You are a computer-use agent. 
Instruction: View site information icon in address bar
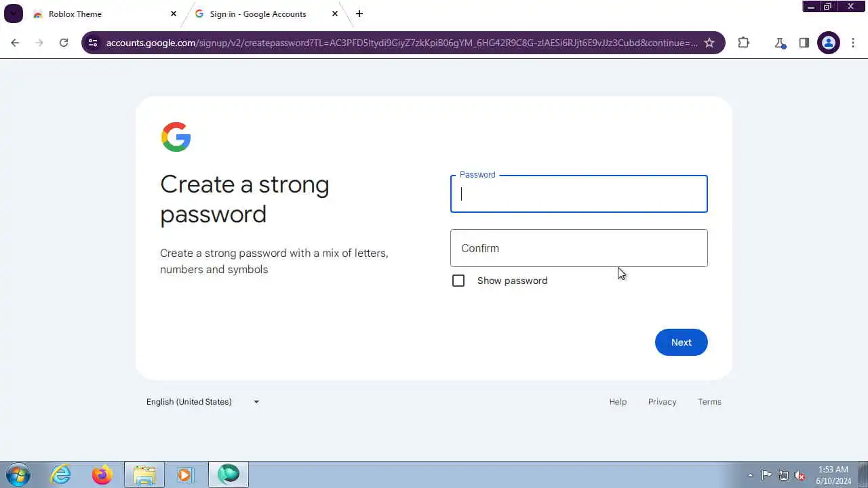point(94,43)
